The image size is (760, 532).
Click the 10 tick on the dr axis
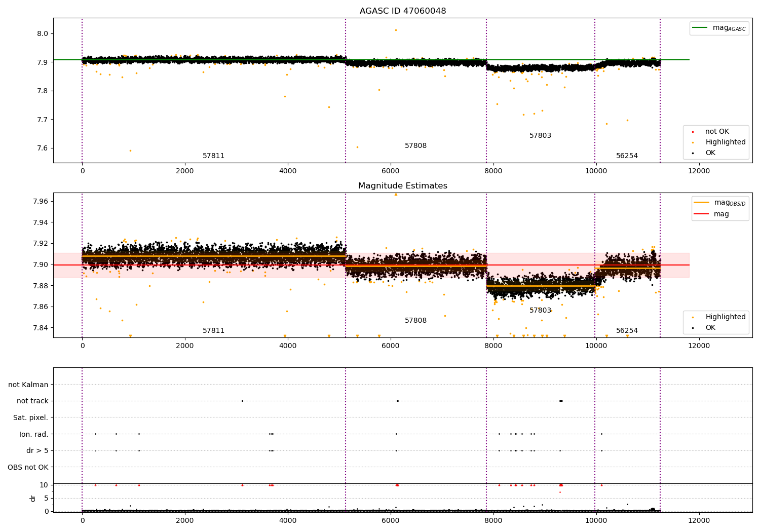tap(44, 485)
